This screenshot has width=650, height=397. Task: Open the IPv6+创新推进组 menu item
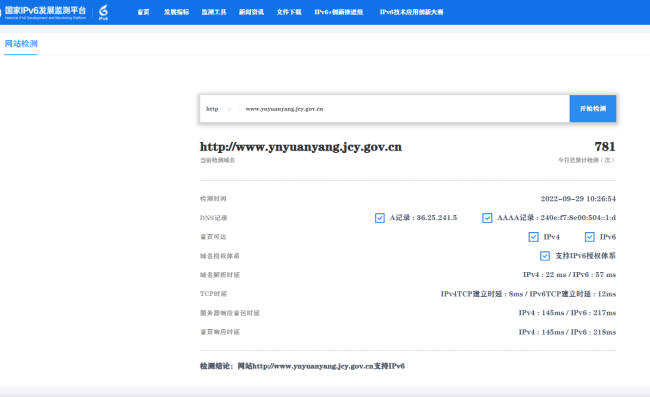(339, 12)
